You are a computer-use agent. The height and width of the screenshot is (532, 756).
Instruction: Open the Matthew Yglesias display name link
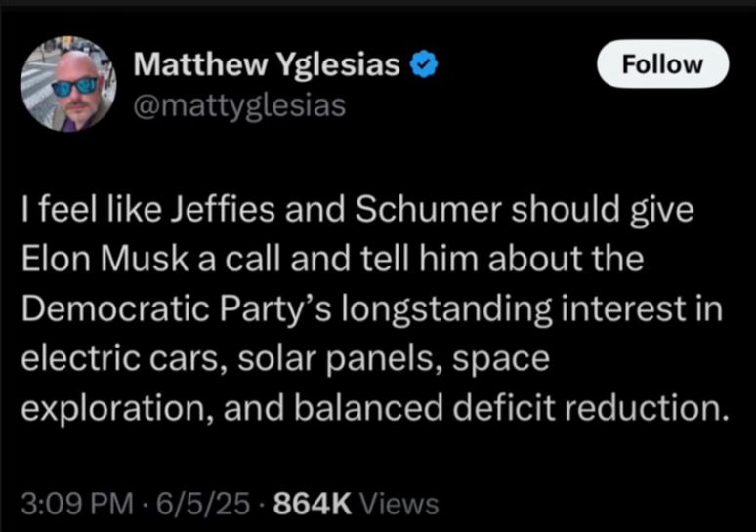point(267,65)
